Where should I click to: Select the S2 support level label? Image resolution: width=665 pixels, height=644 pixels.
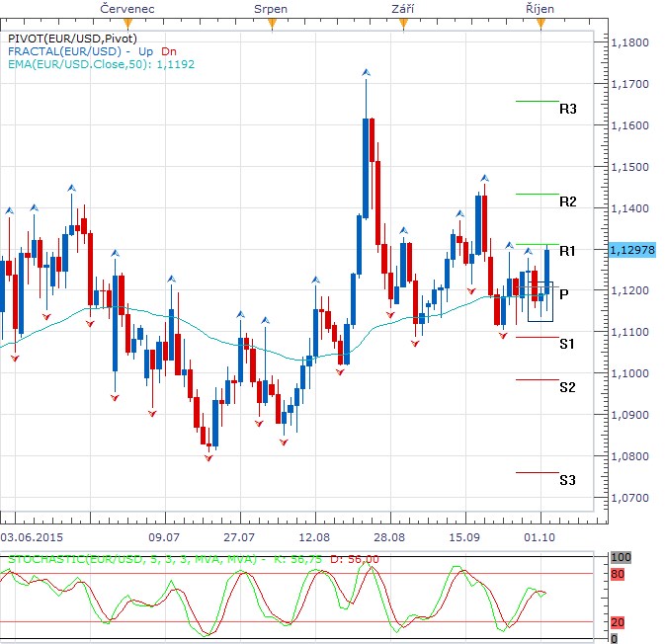point(567,387)
